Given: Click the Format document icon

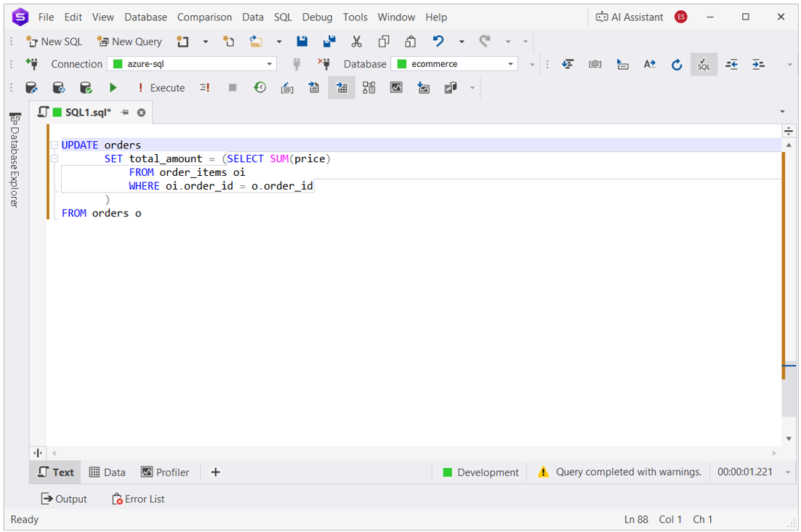Looking at the screenshot, I should (x=568, y=64).
